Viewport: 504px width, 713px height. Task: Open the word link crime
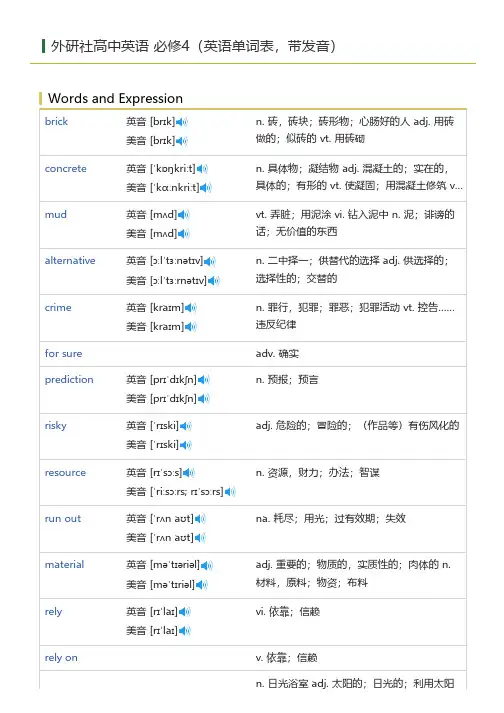pyautogui.click(x=58, y=308)
